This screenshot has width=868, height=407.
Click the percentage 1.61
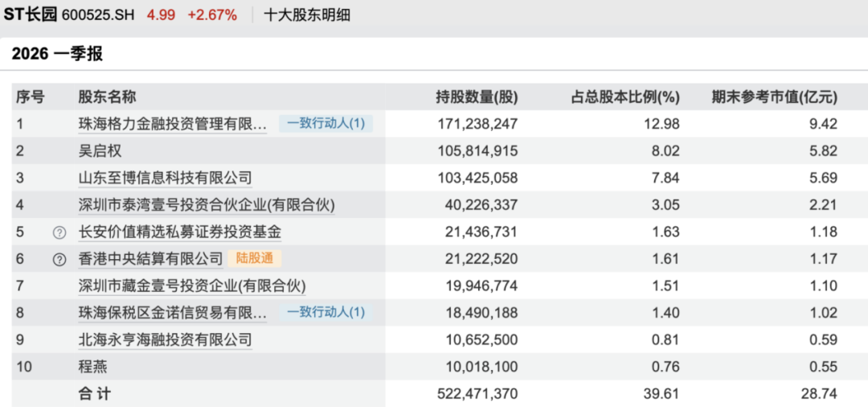pos(666,258)
